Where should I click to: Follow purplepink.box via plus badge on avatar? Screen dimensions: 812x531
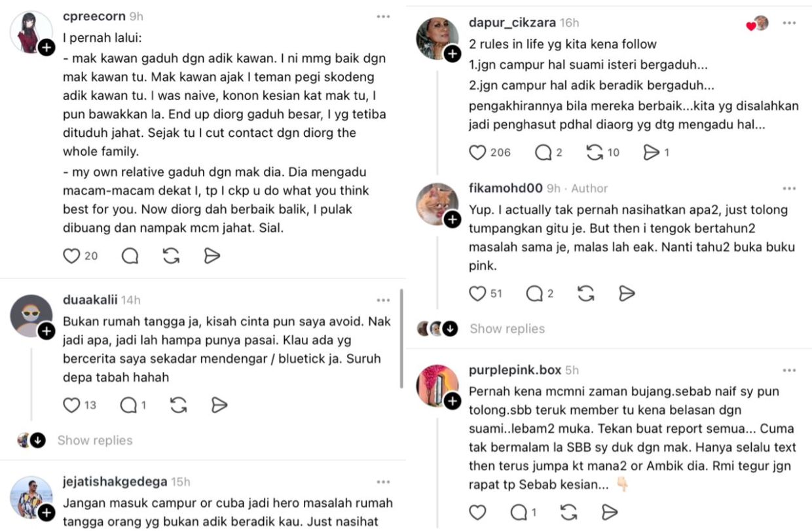click(x=452, y=401)
